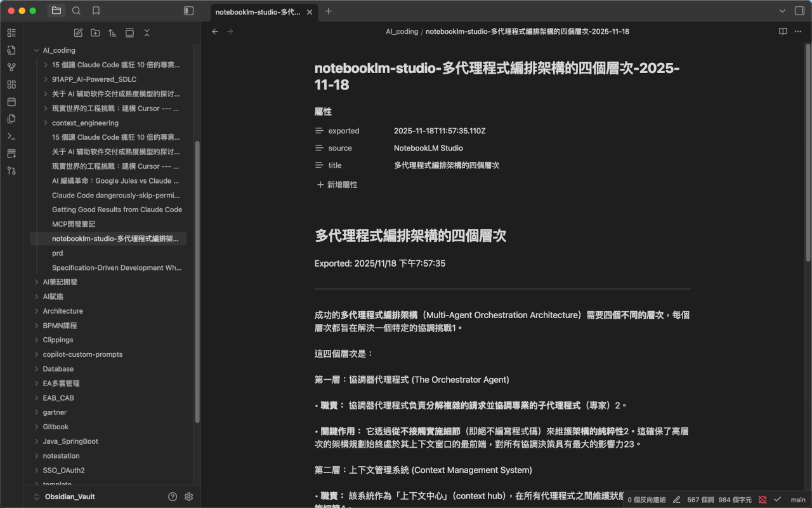Open the graph view from the left ribbon
Image resolution: width=812 pixels, height=508 pixels.
pyautogui.click(x=11, y=67)
